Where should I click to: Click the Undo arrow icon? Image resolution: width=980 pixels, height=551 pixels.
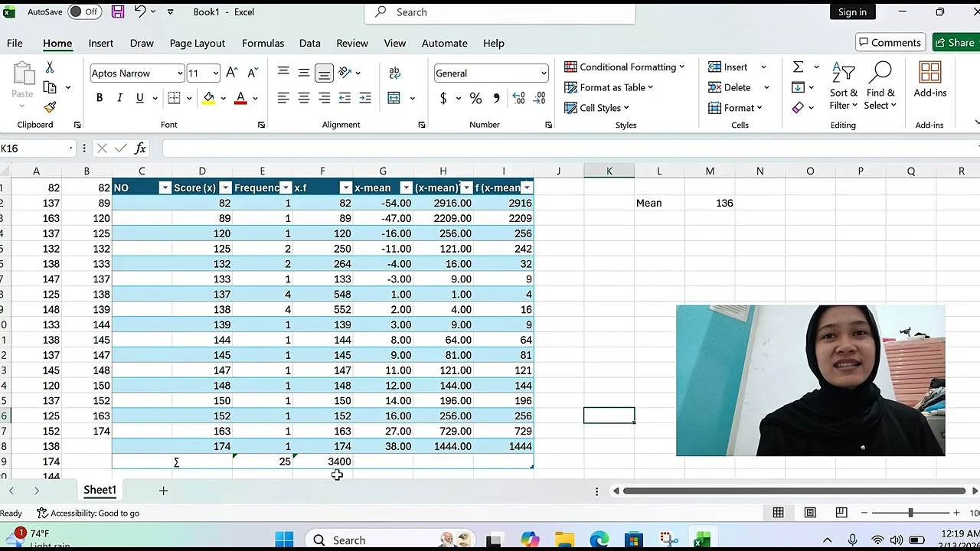pos(140,11)
